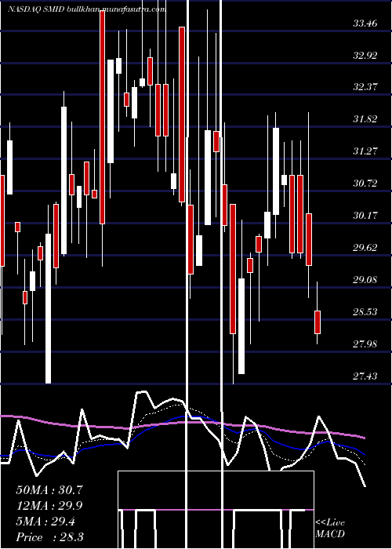The image size is (392, 549).
Task: Click the 30.72 price axis label
Action: click(x=365, y=183)
